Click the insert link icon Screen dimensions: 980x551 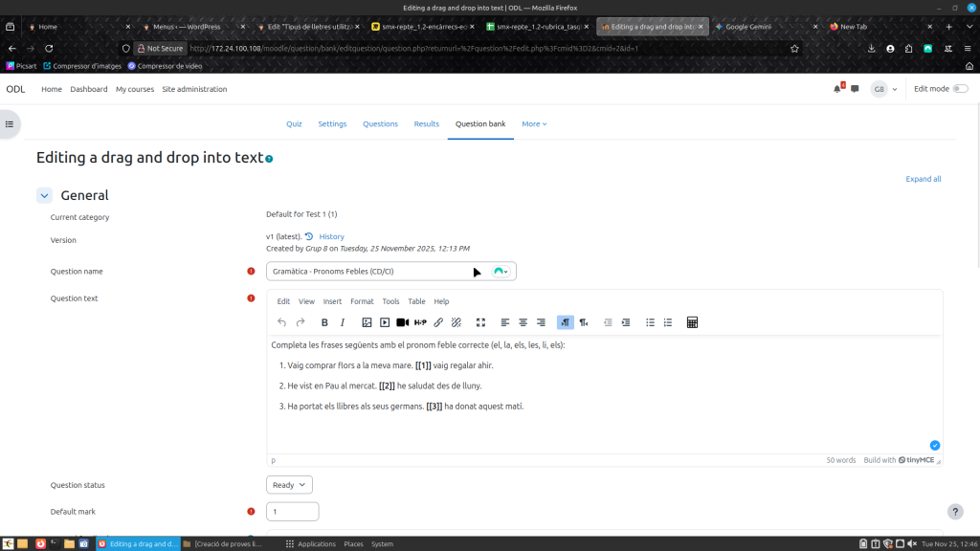tap(438, 322)
